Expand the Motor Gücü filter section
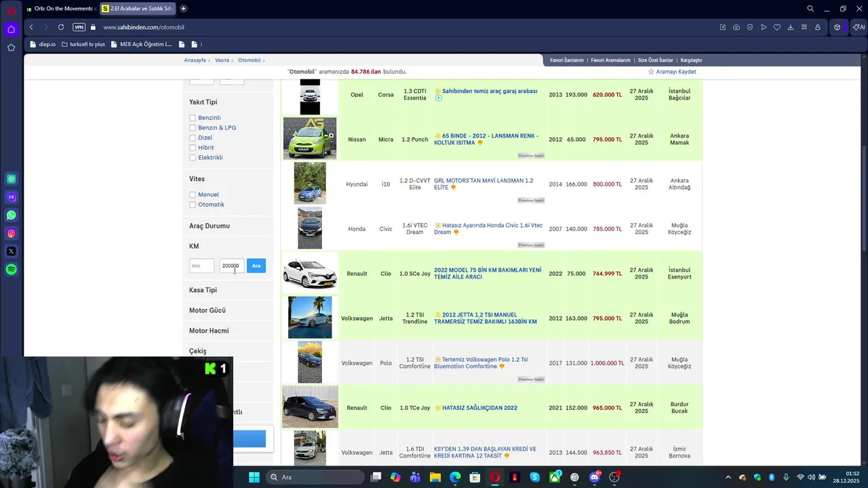This screenshot has height=488, width=868. pyautogui.click(x=229, y=310)
